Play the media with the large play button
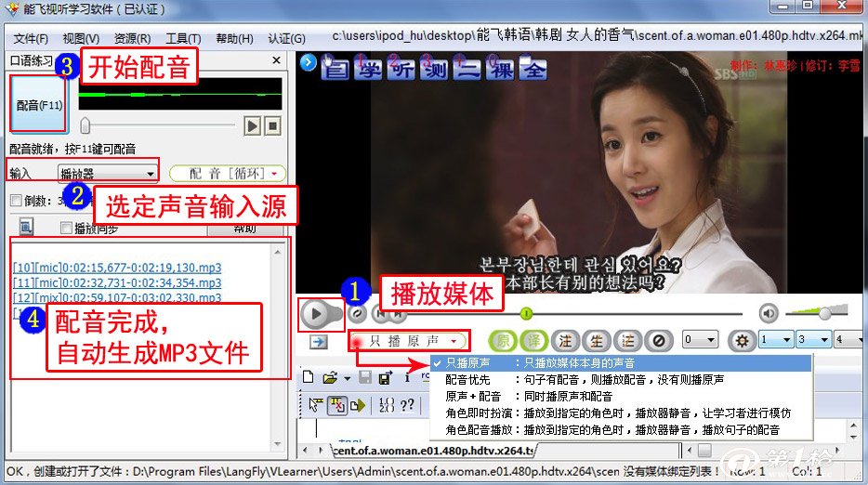Viewport: 868px width, 485px height. point(316,314)
